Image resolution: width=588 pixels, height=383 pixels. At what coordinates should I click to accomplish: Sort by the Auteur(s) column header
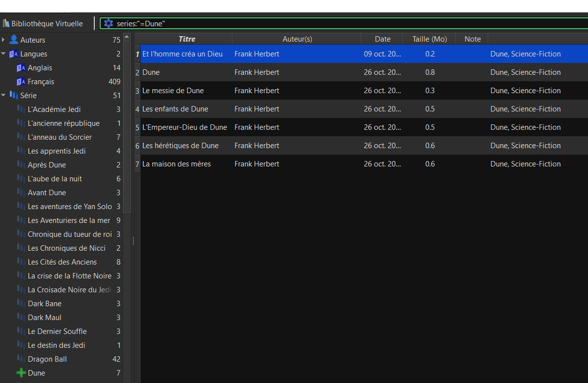point(297,39)
